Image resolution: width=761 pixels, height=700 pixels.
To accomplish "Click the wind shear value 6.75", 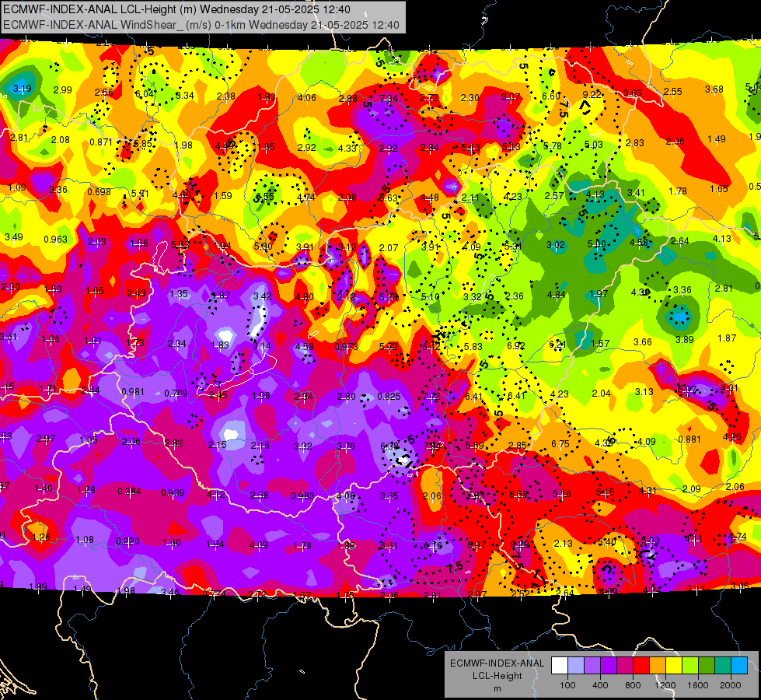I will point(560,444).
